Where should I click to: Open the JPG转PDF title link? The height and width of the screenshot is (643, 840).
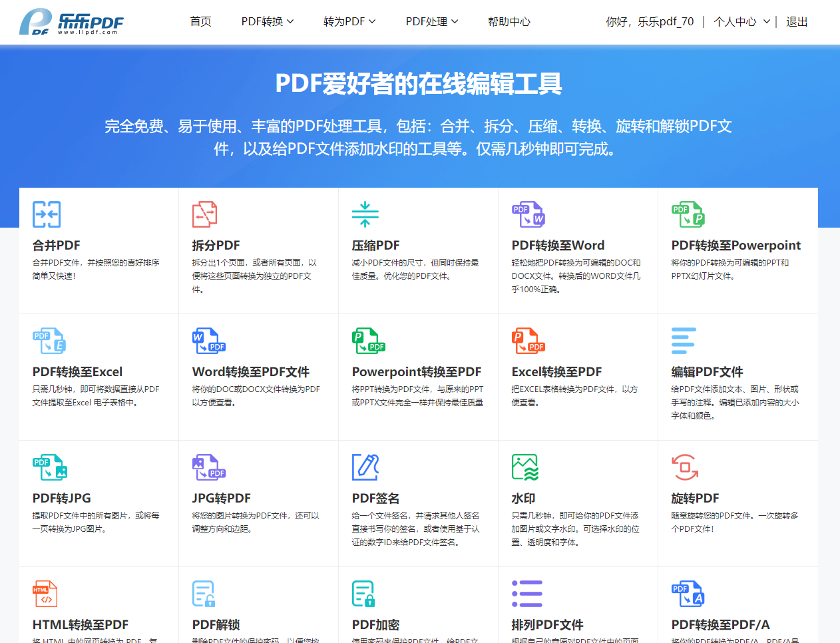222,498
